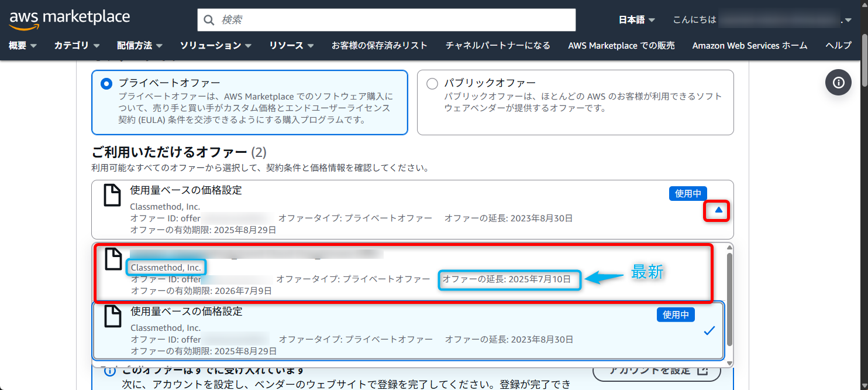Click オファーの延長: 2025年7月10日 text
The image size is (868, 390).
[x=507, y=279]
